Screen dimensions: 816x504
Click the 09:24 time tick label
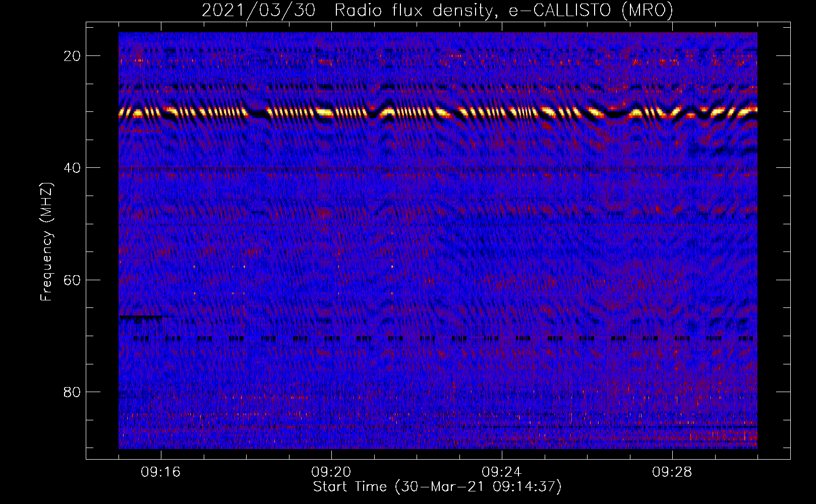tap(502, 472)
